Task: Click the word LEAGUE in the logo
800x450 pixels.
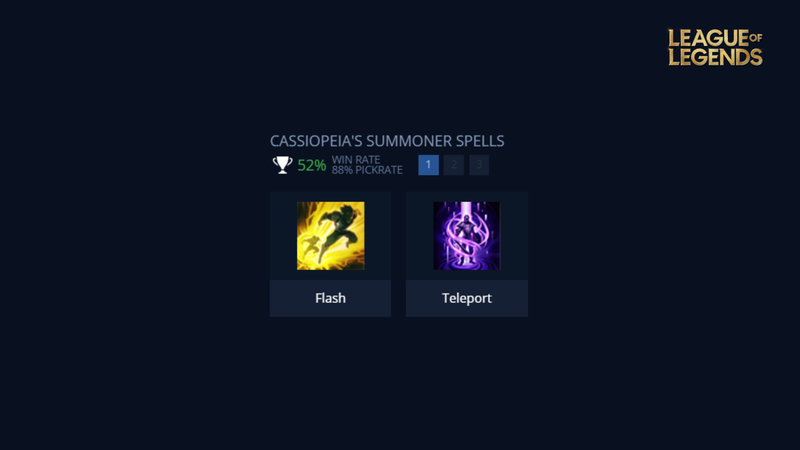Action: pyautogui.click(x=708, y=38)
